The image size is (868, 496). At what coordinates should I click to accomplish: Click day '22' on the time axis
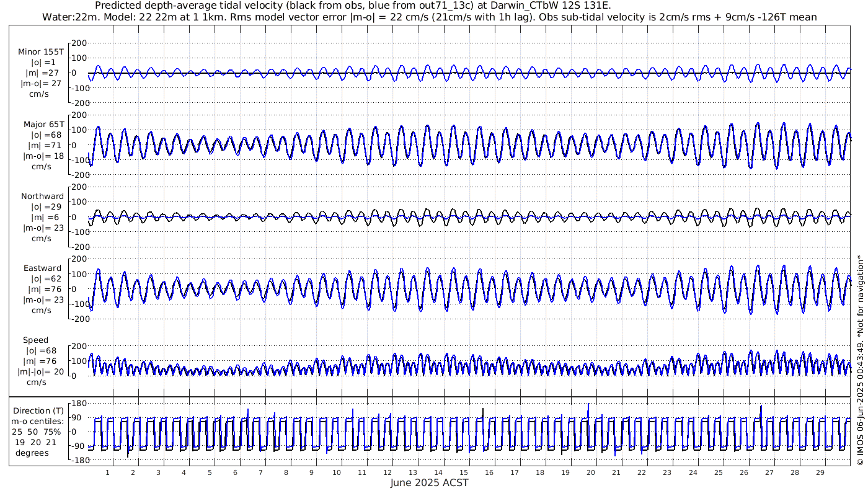[x=642, y=472]
